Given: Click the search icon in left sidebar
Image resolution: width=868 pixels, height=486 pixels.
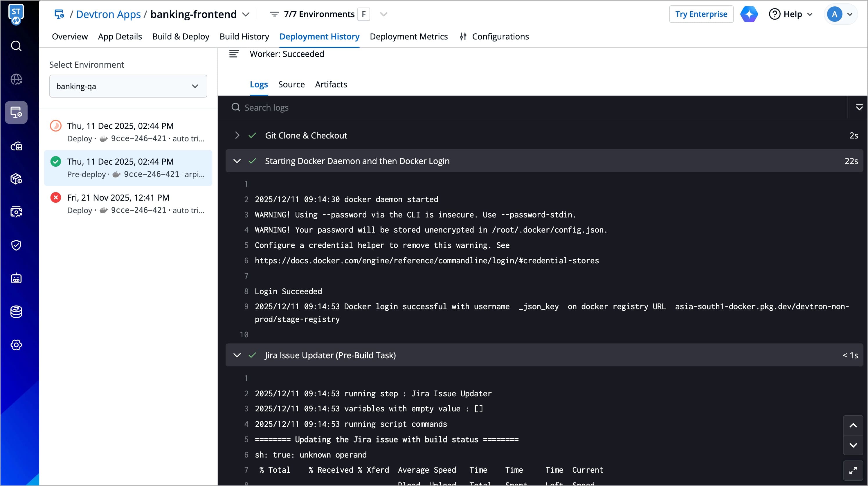Looking at the screenshot, I should click(16, 46).
